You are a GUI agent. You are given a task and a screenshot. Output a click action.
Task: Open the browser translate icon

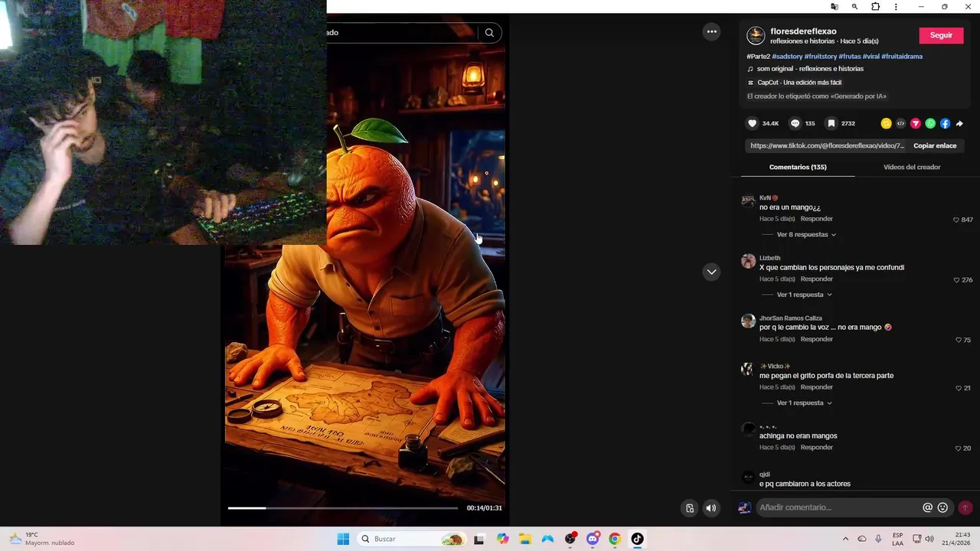coord(835,7)
